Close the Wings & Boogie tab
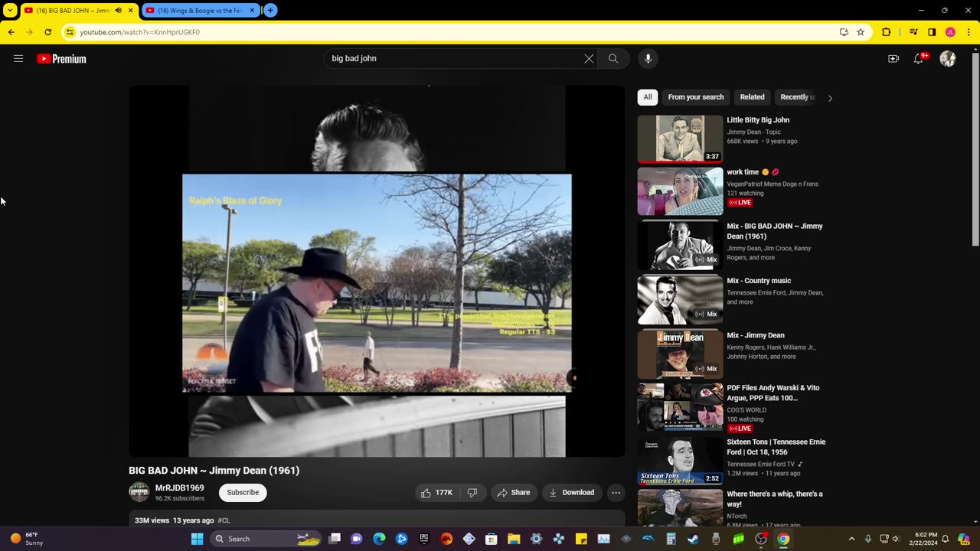 coord(252,11)
